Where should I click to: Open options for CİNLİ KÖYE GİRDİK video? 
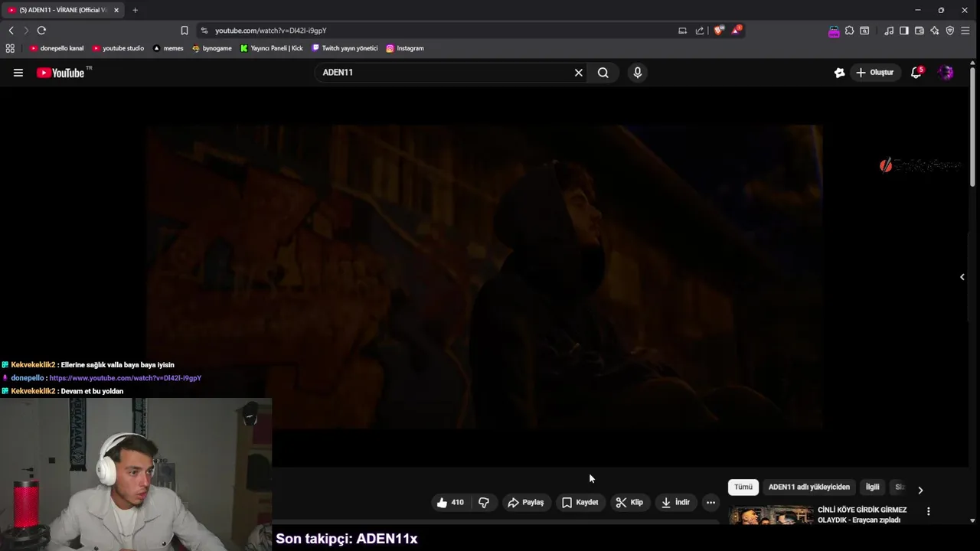tap(929, 511)
